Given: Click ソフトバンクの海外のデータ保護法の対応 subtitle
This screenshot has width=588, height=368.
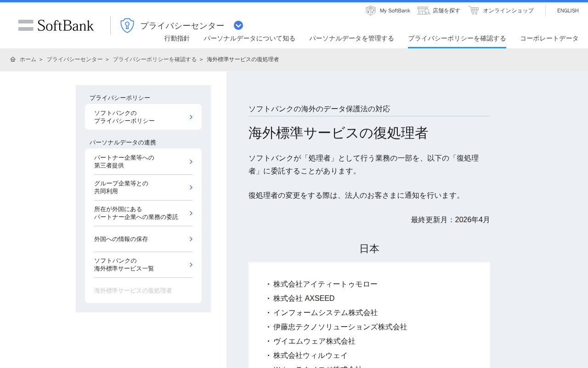Looking at the screenshot, I should pyautogui.click(x=319, y=109).
